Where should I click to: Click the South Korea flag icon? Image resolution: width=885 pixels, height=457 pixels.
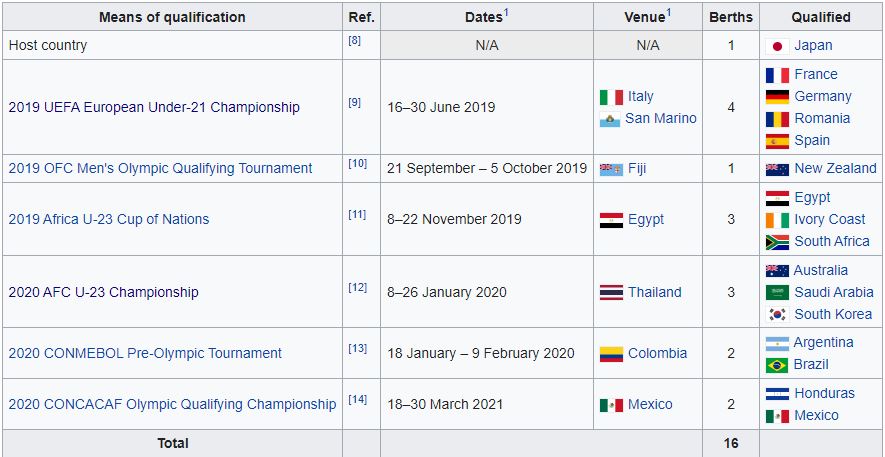777,314
